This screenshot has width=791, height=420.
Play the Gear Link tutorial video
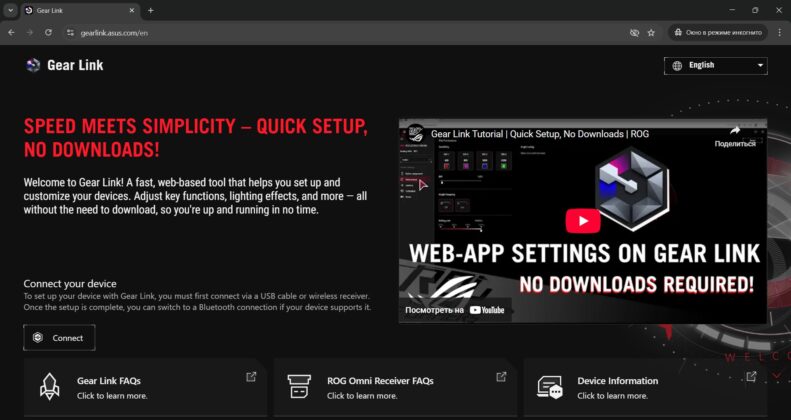click(583, 221)
